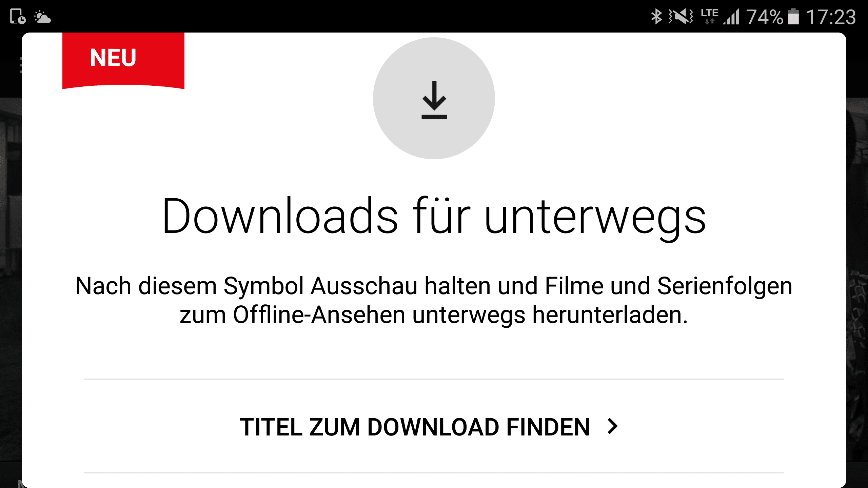
Task: Tap the vibrate mute status icon
Action: pyautogui.click(x=681, y=16)
